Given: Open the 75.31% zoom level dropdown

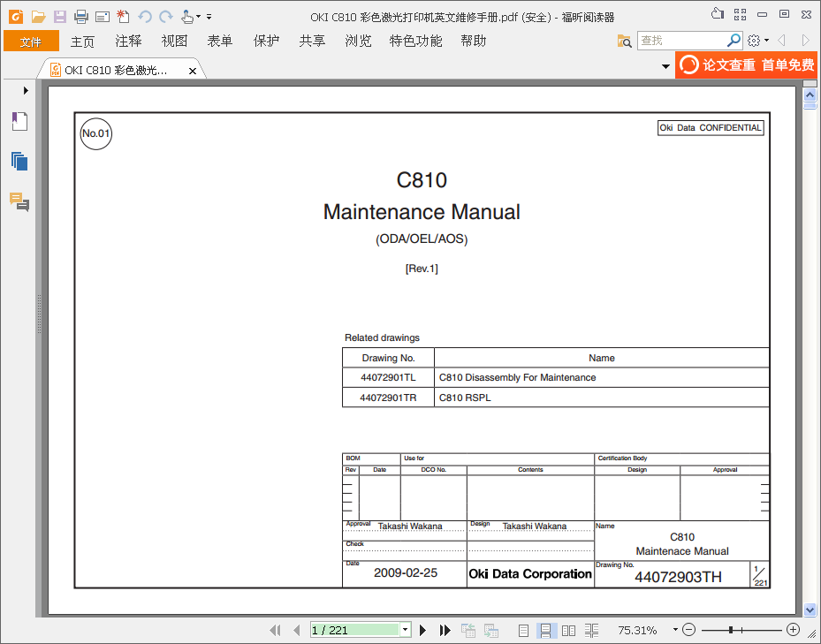Looking at the screenshot, I should point(675,629).
